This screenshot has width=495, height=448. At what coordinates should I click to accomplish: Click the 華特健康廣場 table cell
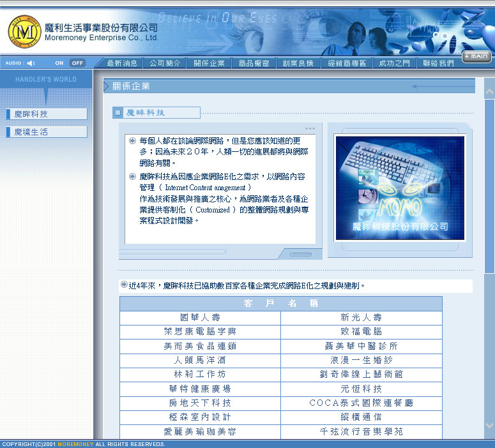point(200,389)
